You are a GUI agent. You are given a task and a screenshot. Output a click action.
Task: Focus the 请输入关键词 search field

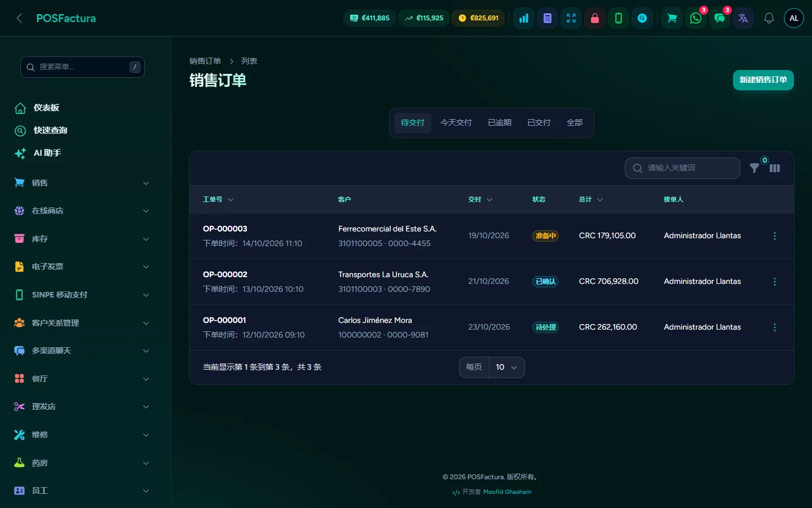682,168
